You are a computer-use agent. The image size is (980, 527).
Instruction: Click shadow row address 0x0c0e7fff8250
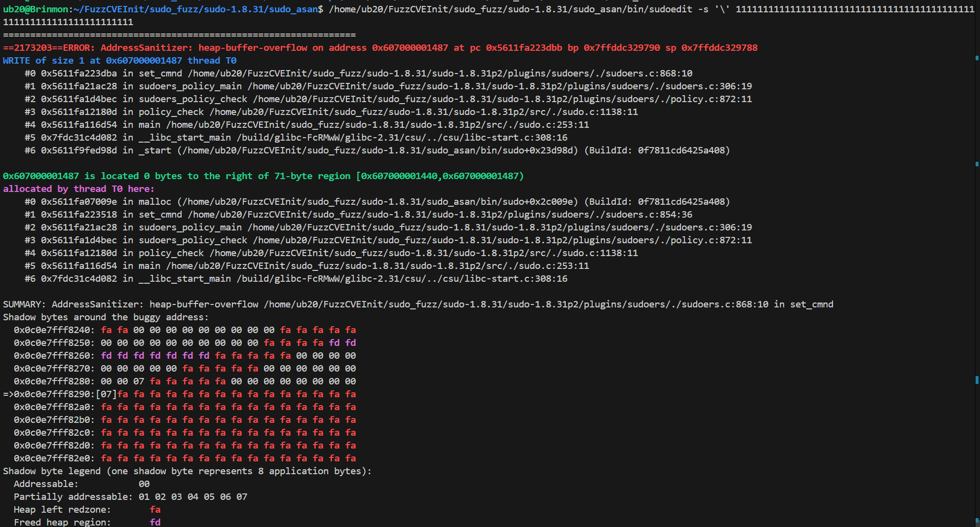coord(54,343)
